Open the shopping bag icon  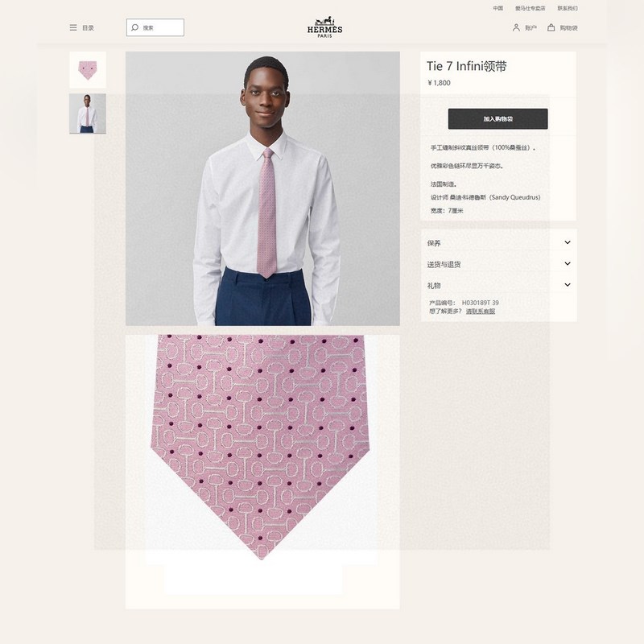(x=551, y=27)
